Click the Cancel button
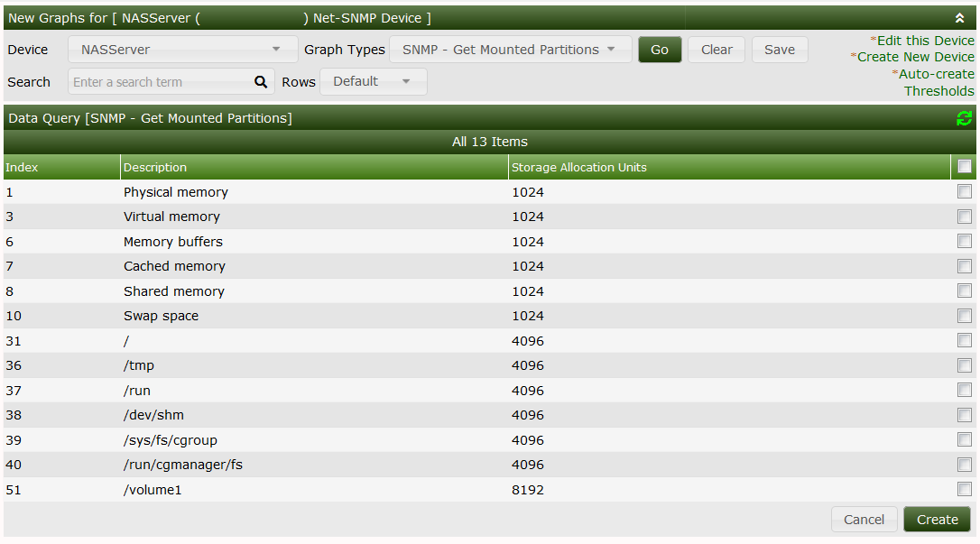Image resolution: width=980 pixels, height=544 pixels. (864, 519)
